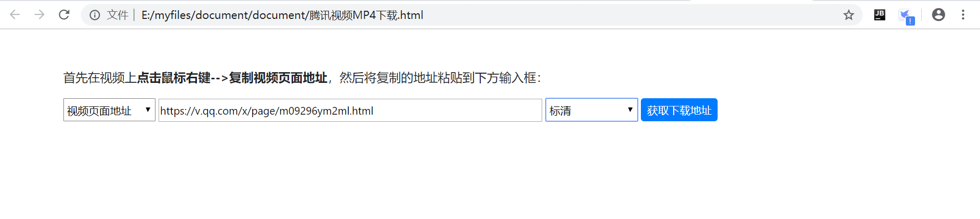The image size is (980, 219).
Task: Click the bold 复制视频页面地址 text
Action: point(278,78)
